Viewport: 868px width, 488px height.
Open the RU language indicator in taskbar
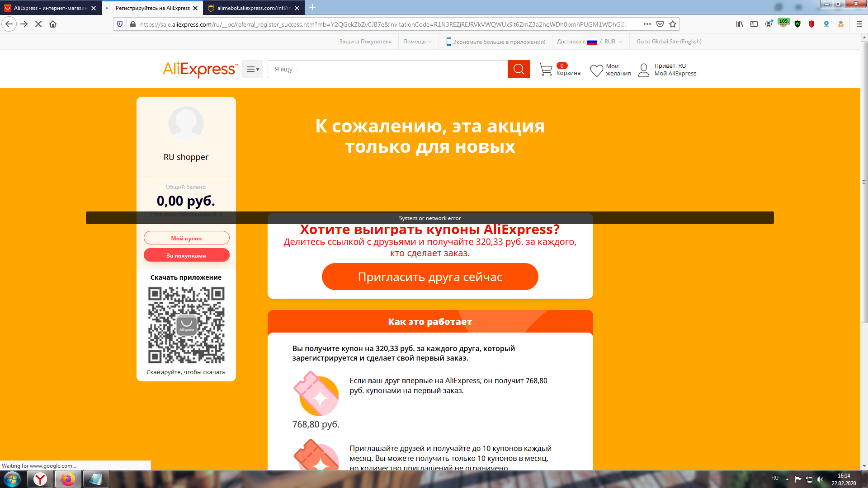(x=775, y=478)
